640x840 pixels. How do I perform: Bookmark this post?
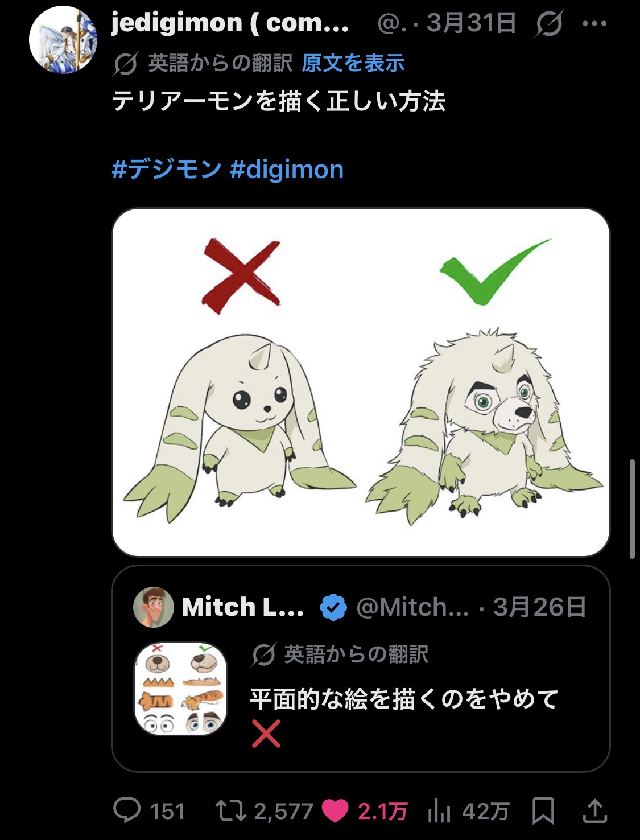point(543,811)
